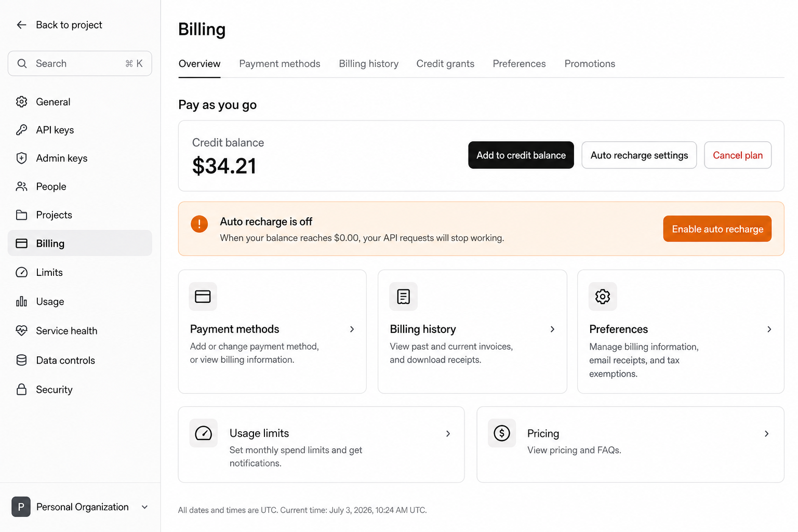Screen dimensions: 798x532
Task: Switch to the Overview tab
Action: point(199,64)
